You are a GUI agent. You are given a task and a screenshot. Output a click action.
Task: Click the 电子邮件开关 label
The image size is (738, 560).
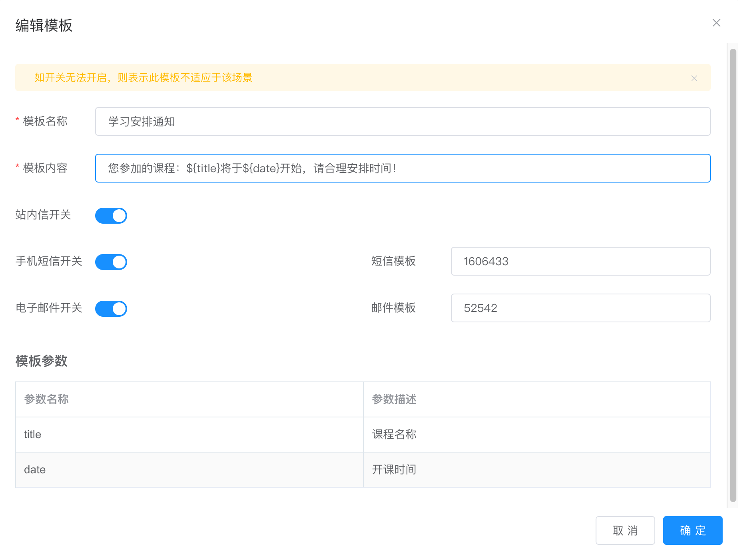(x=49, y=308)
